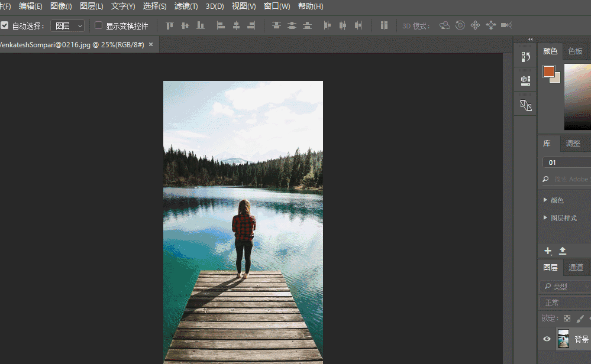Click the auto-align layers icon
591x364 pixels.
click(384, 25)
